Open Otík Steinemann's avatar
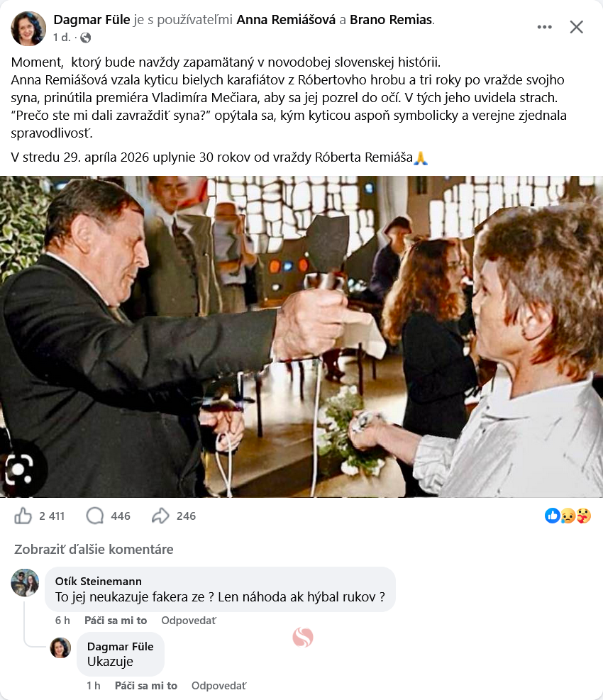The width and height of the screenshot is (603, 700). (x=25, y=582)
